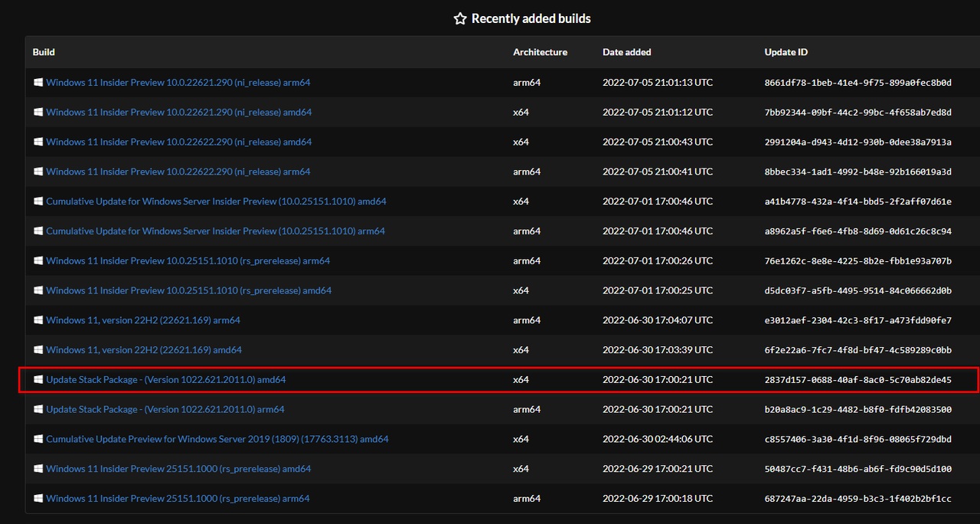Click the Architecture column header
The width and height of the screenshot is (980, 524).
point(540,52)
